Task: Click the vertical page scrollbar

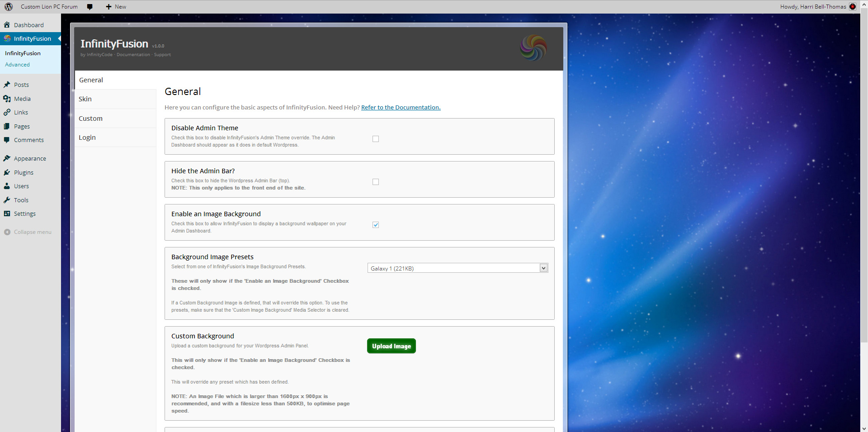Action: pyautogui.click(x=864, y=176)
